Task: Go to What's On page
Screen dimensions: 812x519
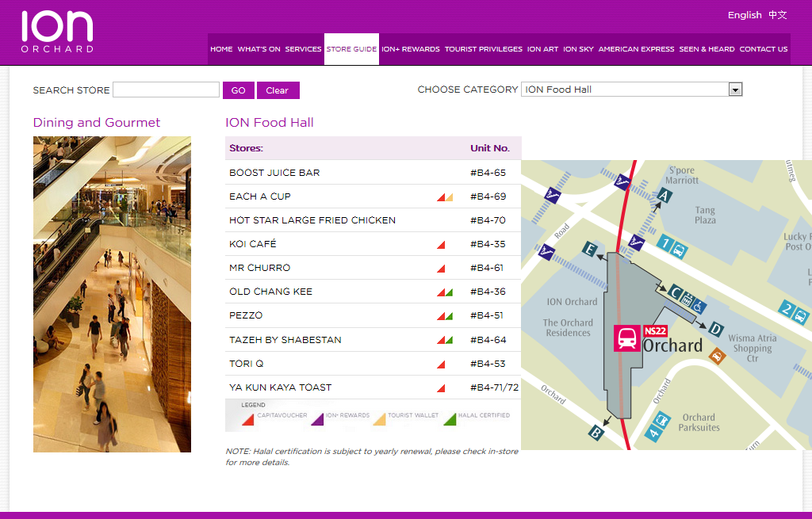Action: [259, 49]
